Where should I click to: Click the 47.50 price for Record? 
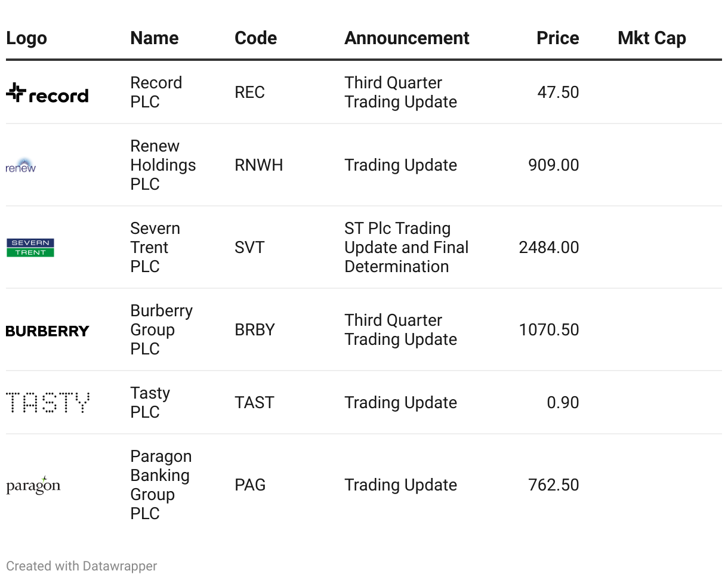point(558,92)
